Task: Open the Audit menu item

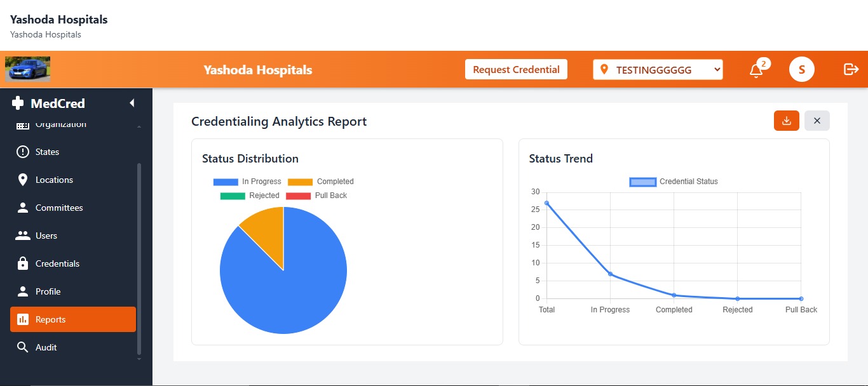Action: pyautogui.click(x=73, y=347)
